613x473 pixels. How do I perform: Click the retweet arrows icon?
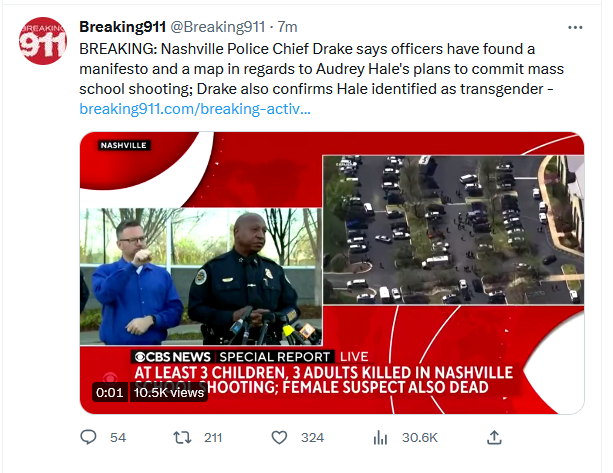click(x=182, y=437)
